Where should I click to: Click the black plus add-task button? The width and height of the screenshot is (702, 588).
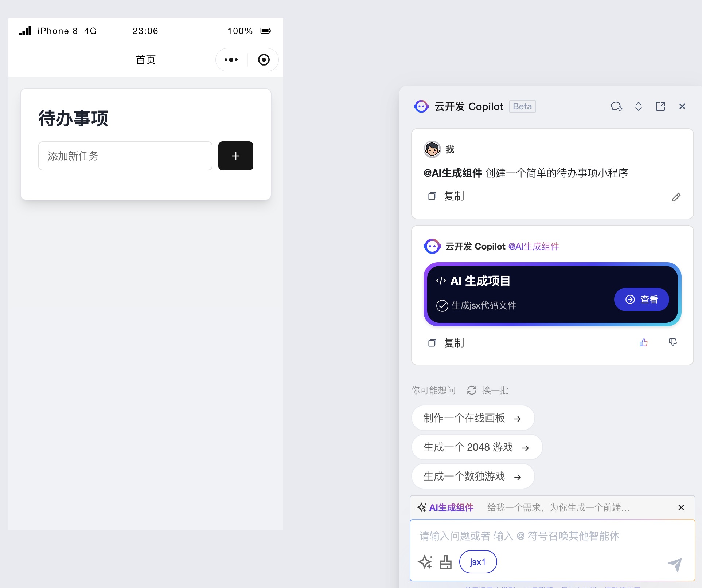(235, 156)
